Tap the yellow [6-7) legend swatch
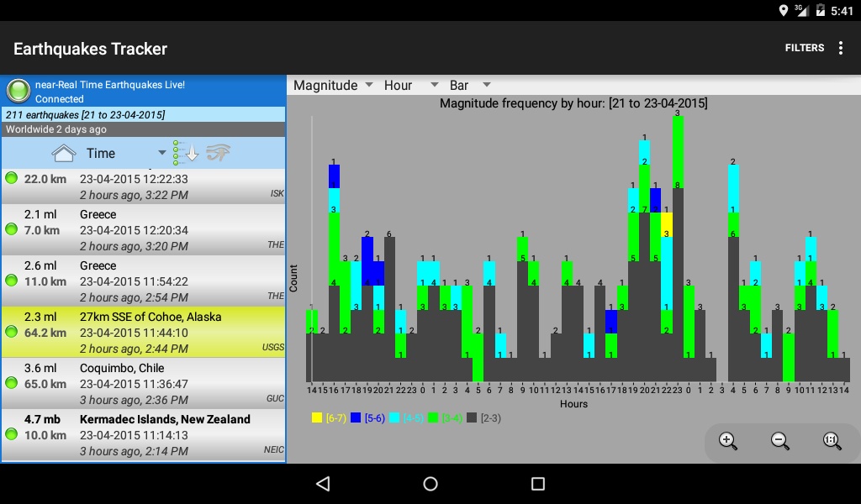Screen dimensions: 861x504 pyautogui.click(x=317, y=417)
